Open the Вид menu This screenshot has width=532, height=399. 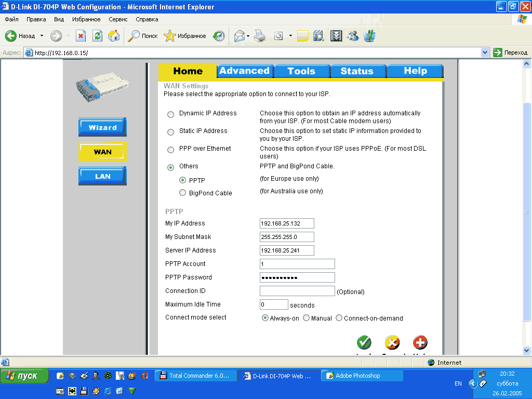[59, 19]
